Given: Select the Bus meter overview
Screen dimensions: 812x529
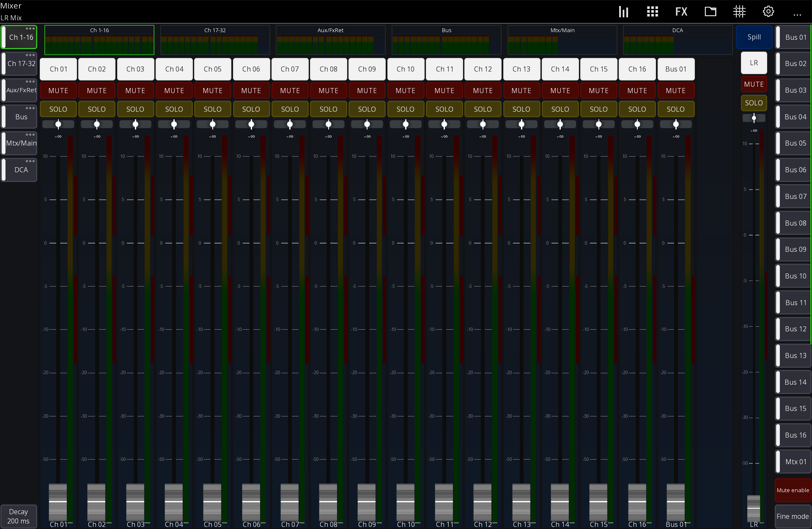Looking at the screenshot, I should (x=447, y=40).
